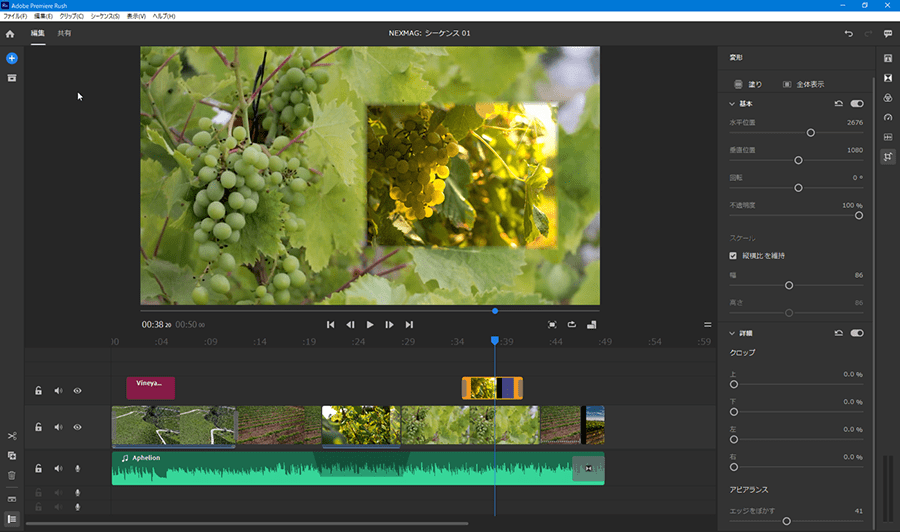Uncheck the 縦横比を維持 checkbox

[x=733, y=256]
